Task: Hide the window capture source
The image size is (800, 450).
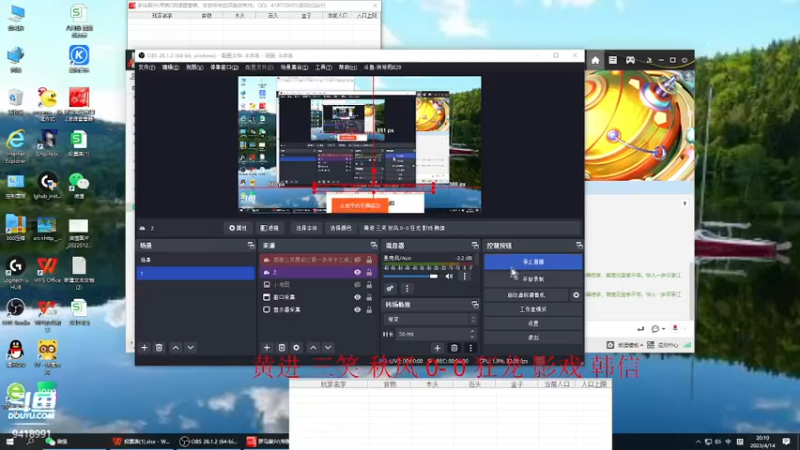Action: (358, 297)
